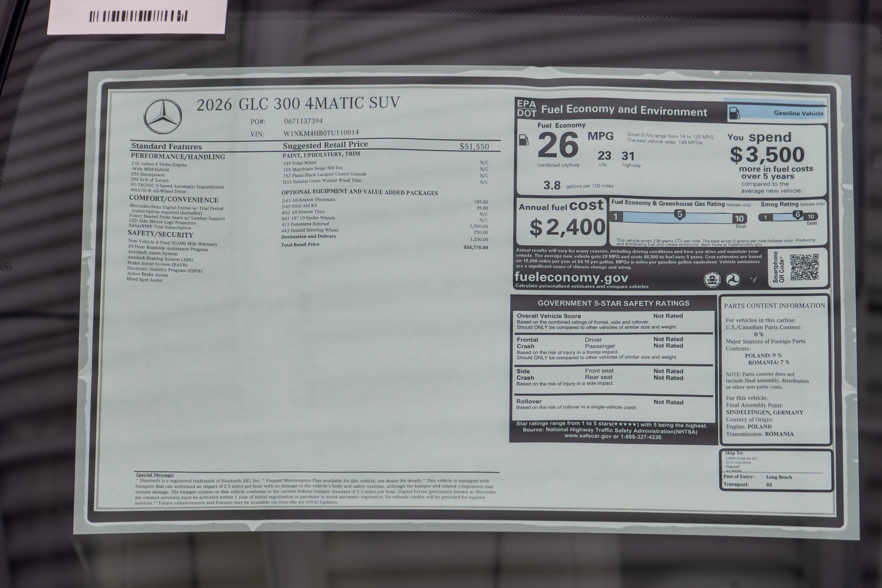Click the PO number 0671137394
This screenshot has height=588, width=882.
click(x=303, y=121)
